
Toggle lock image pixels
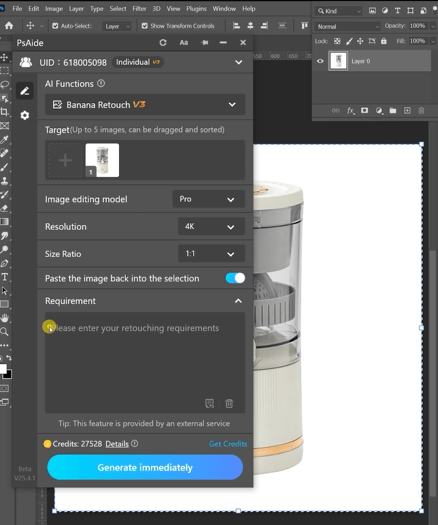pyautogui.click(x=349, y=41)
